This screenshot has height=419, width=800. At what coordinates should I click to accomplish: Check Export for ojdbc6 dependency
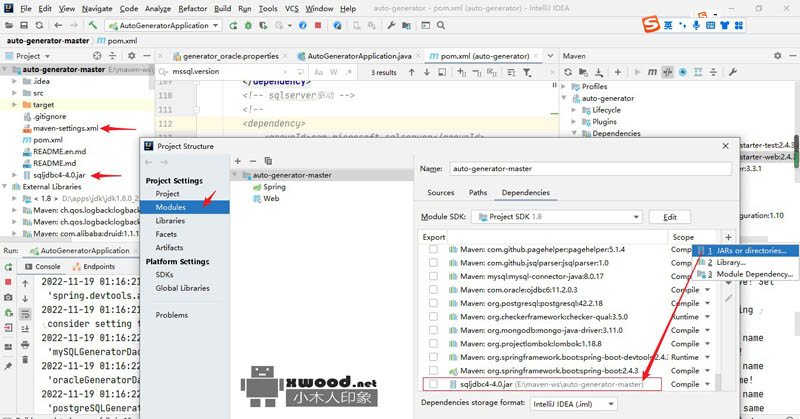coord(433,289)
